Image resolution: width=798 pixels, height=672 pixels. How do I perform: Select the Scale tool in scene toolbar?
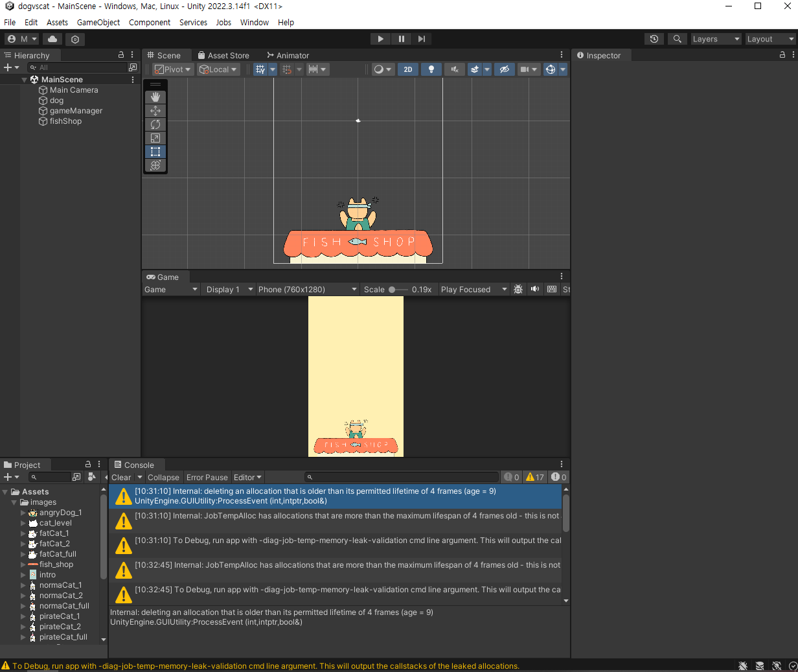155,138
